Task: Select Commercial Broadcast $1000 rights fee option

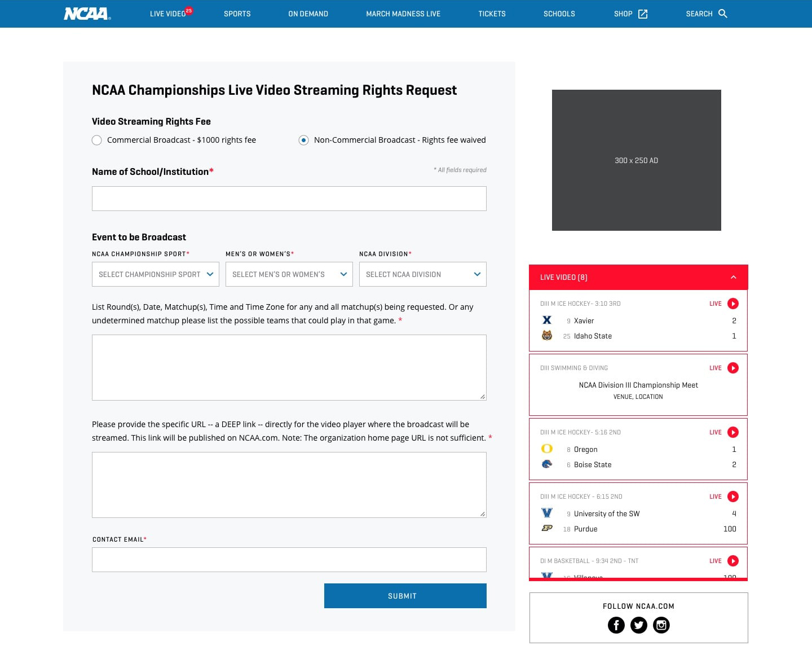Action: (97, 140)
